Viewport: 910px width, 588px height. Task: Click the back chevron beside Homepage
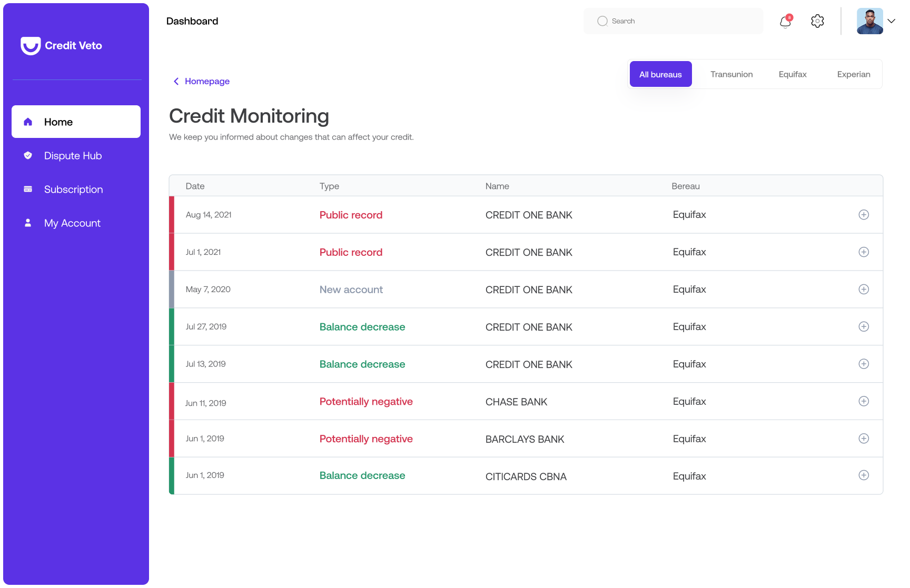[x=176, y=81]
